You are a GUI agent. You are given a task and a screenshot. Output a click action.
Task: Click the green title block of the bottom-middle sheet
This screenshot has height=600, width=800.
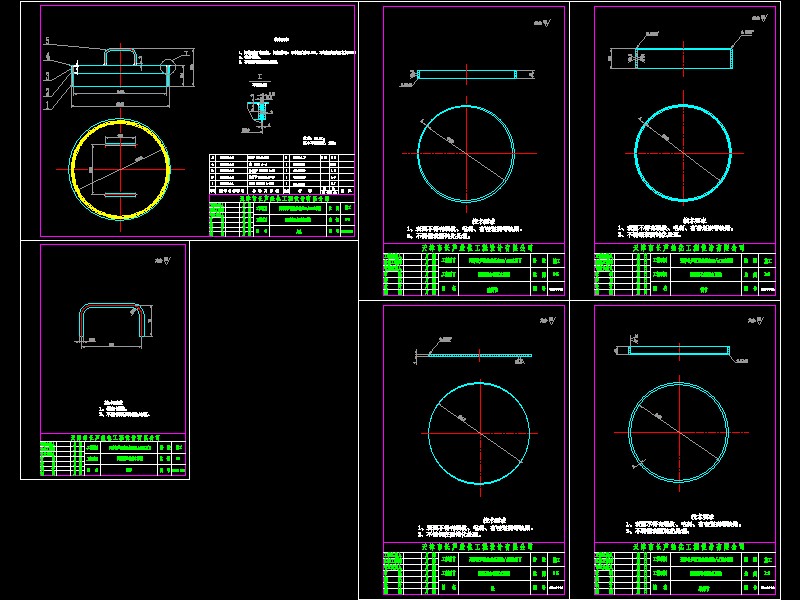[474, 568]
